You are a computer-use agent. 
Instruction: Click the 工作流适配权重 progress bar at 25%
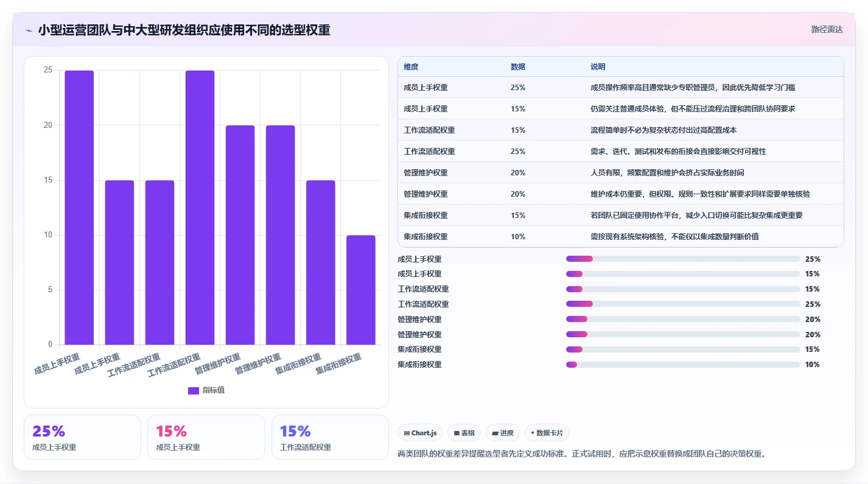point(683,304)
